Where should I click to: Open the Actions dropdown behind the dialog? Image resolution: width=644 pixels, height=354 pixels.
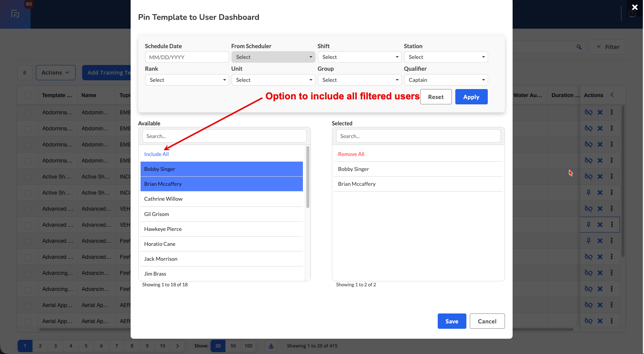[56, 73]
